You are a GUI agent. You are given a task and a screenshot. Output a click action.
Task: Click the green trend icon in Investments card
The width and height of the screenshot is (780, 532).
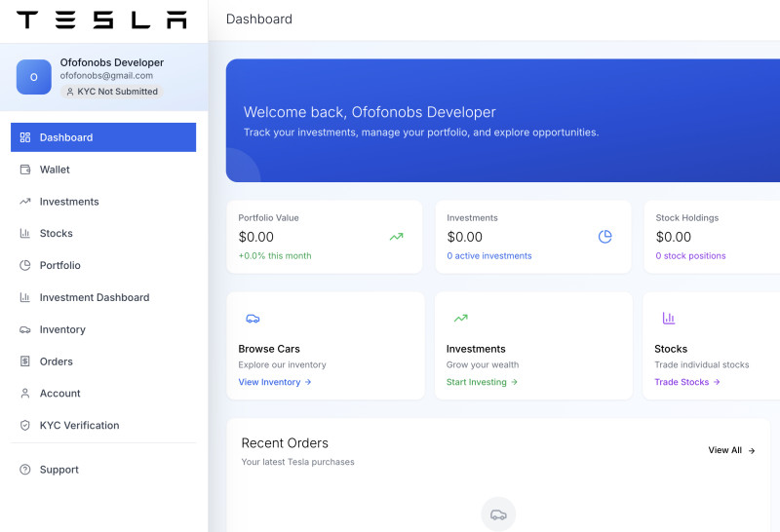pos(460,319)
